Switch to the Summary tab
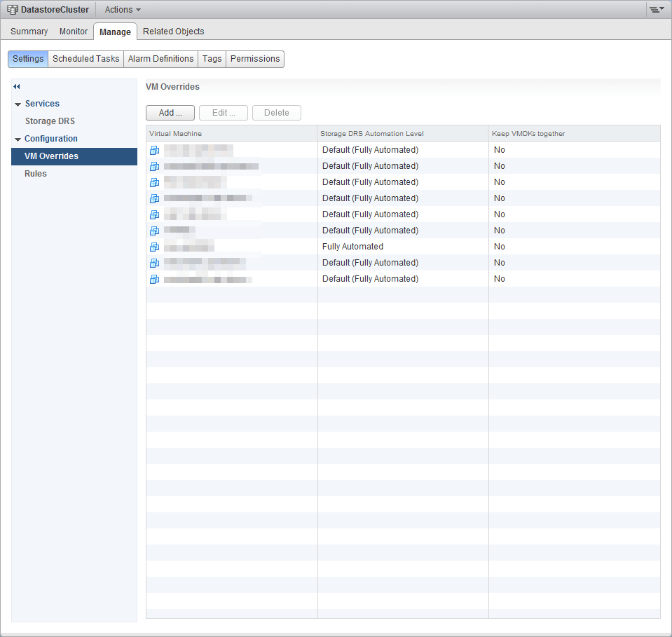Viewport: 672px width, 637px height. point(29,32)
